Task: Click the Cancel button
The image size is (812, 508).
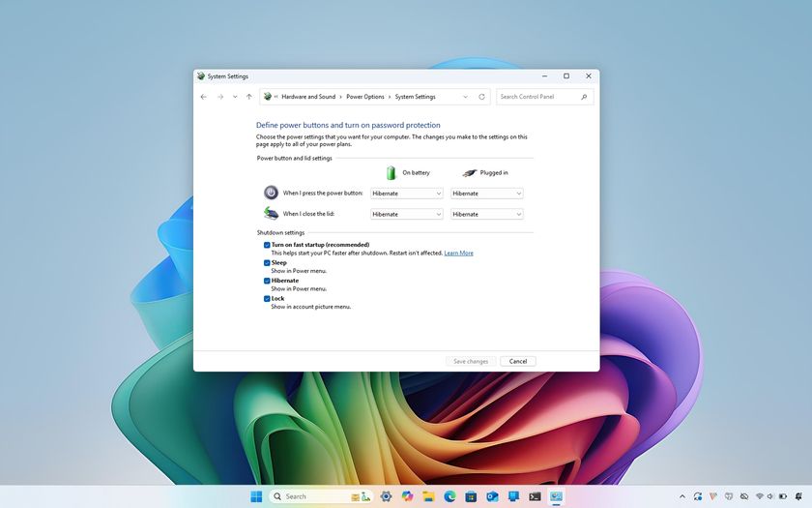Action: pos(518,361)
